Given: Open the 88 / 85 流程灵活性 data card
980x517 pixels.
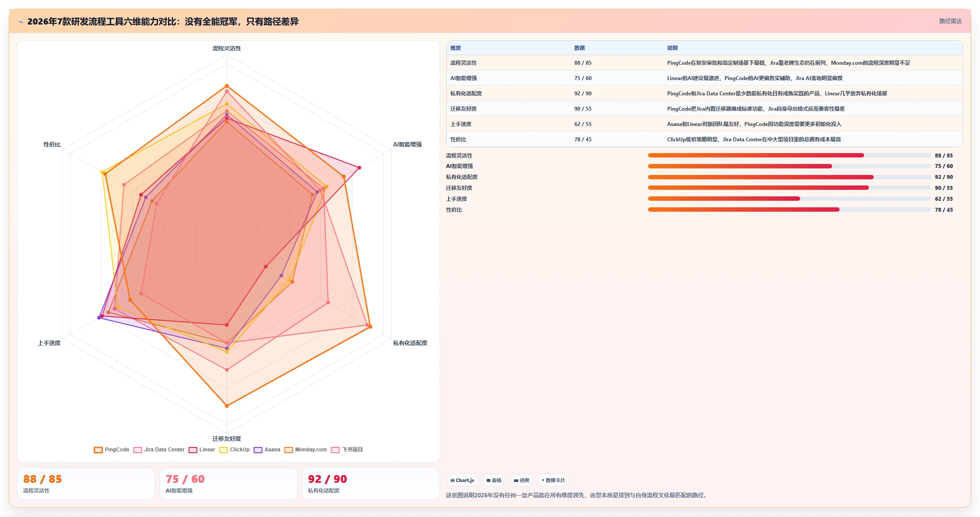Looking at the screenshot, I should click(86, 483).
